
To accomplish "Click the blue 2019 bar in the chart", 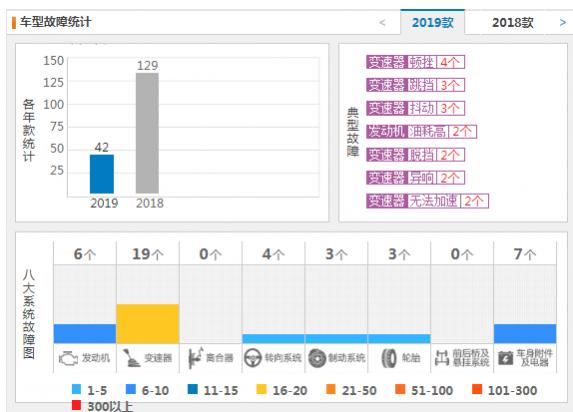I will click(x=102, y=174).
